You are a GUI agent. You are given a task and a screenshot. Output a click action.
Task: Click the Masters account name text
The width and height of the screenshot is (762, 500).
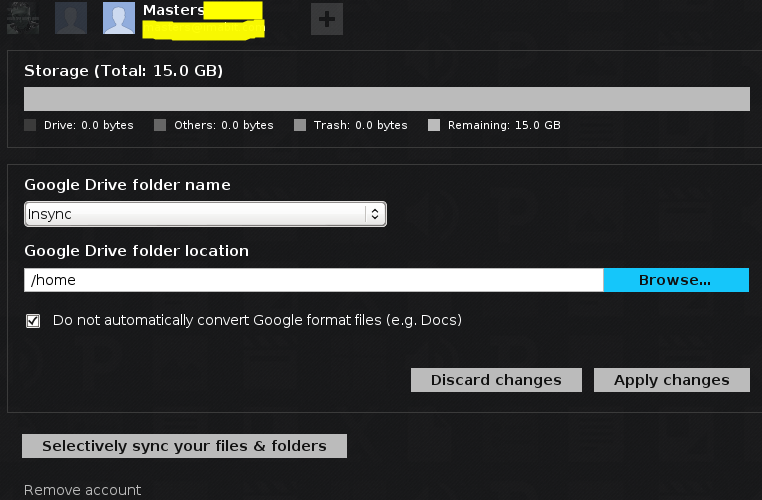(x=173, y=10)
